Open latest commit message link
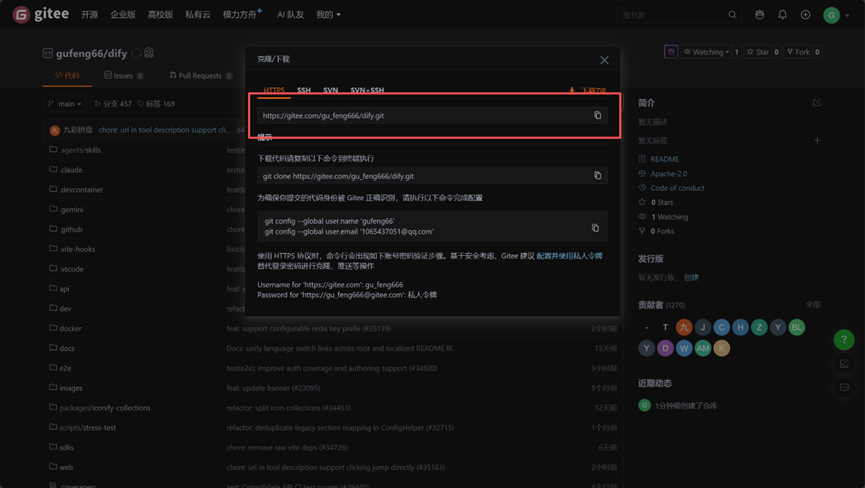 164,130
